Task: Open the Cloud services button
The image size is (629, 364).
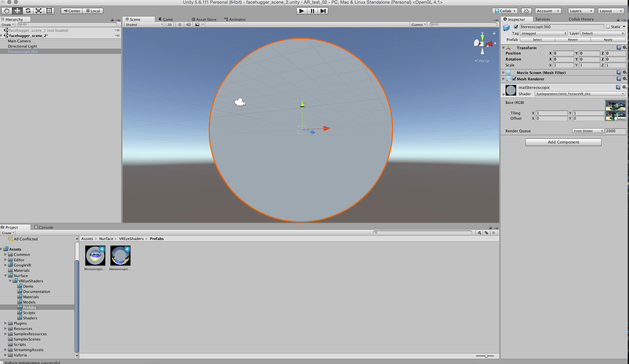Action: 526,11
